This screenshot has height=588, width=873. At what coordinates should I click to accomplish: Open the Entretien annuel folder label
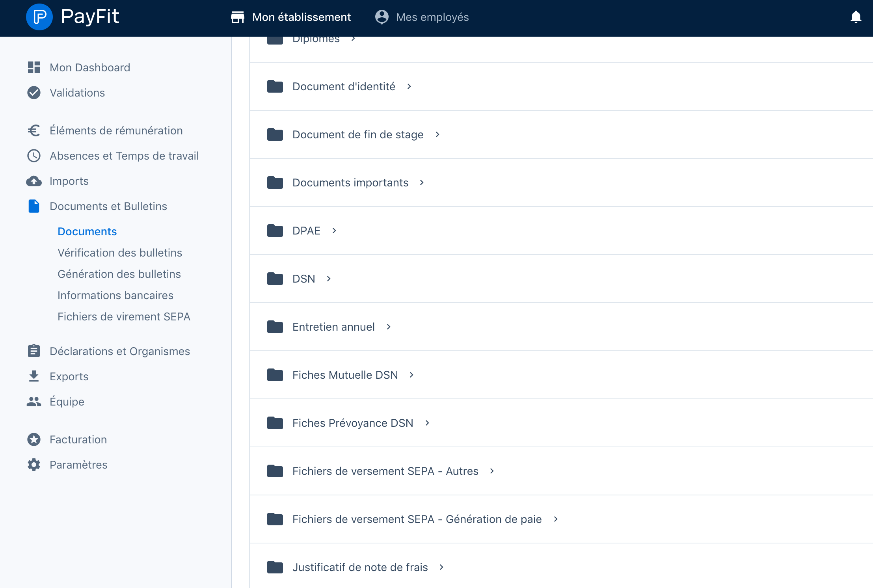click(x=333, y=327)
